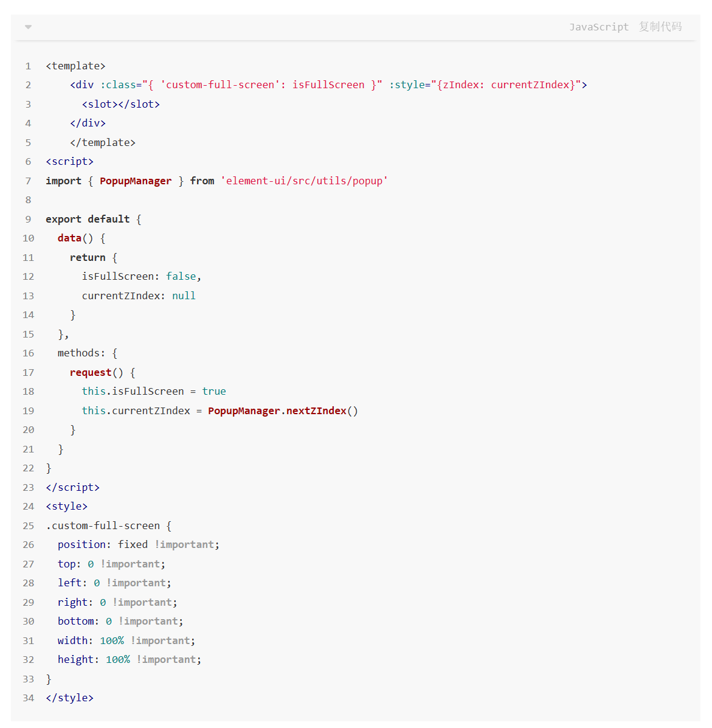712x728 pixels.
Task: Click "export default" text
Action: (88, 219)
